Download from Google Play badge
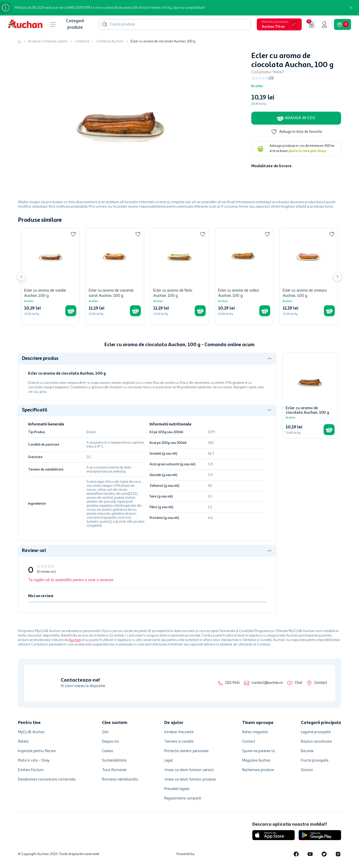This screenshot has width=359, height=868. tap(320, 835)
